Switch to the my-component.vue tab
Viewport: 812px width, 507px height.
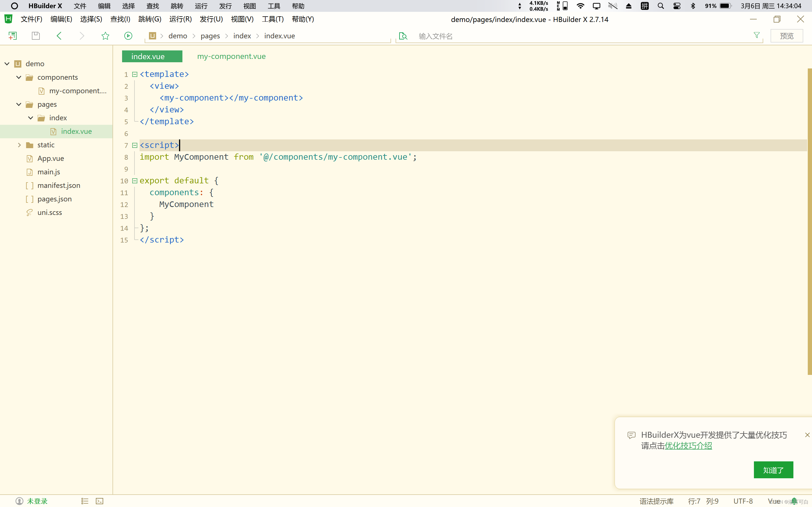coord(231,56)
